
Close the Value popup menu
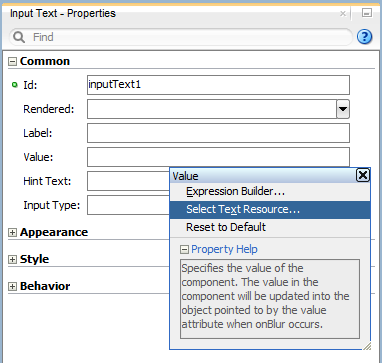coord(363,175)
